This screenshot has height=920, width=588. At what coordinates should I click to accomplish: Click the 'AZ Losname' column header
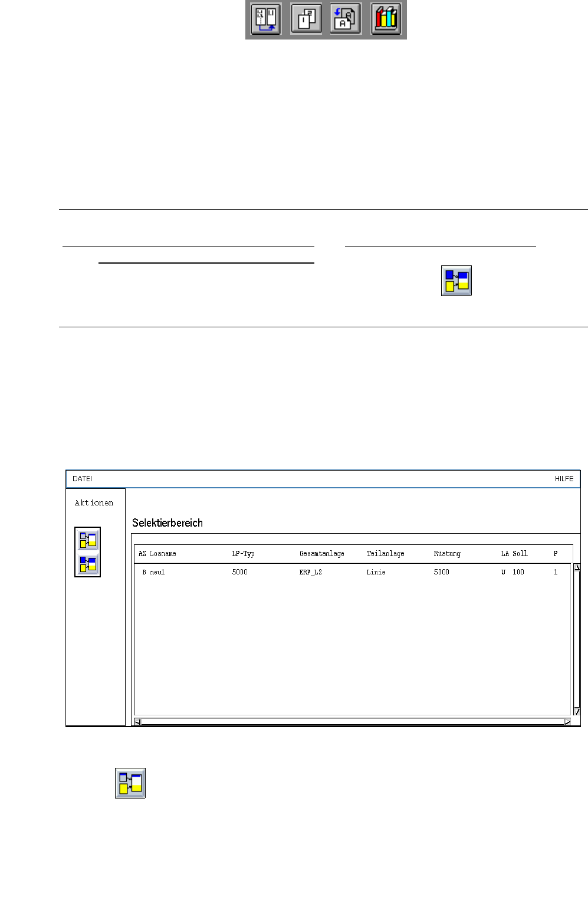pyautogui.click(x=157, y=554)
